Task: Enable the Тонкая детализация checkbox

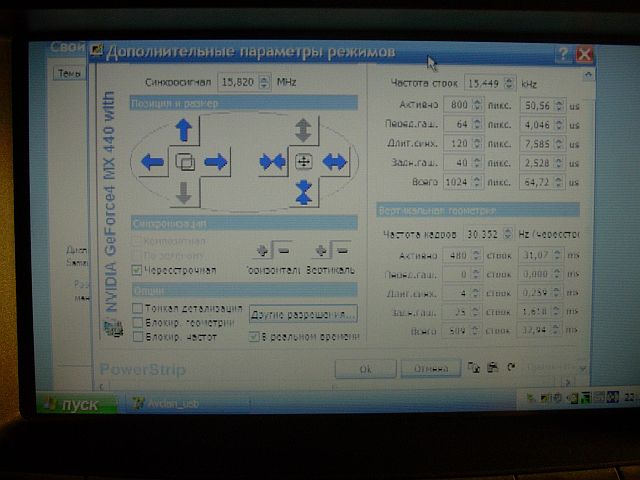Action: tap(137, 308)
